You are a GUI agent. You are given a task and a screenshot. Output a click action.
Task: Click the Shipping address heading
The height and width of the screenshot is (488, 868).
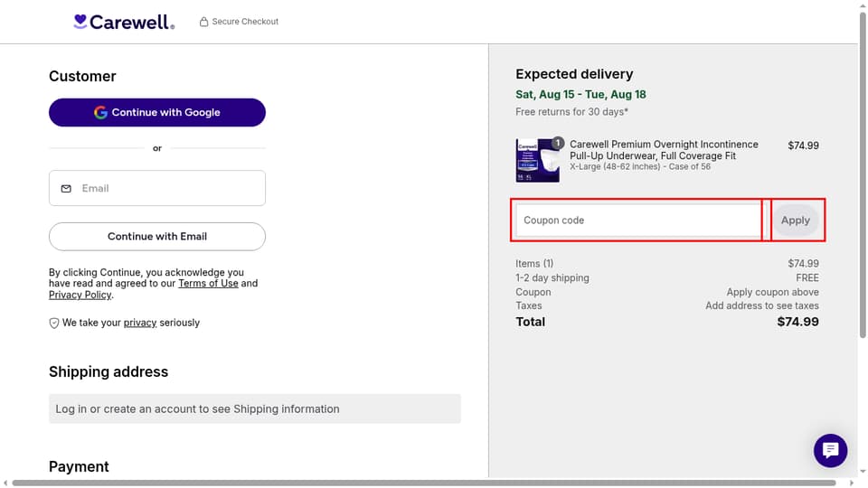click(108, 371)
